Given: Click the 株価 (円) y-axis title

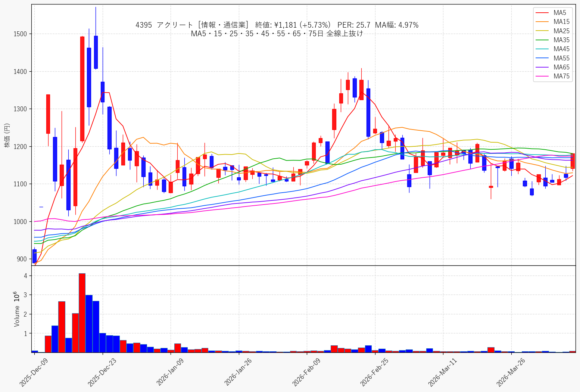Looking at the screenshot, I should pos(7,135).
